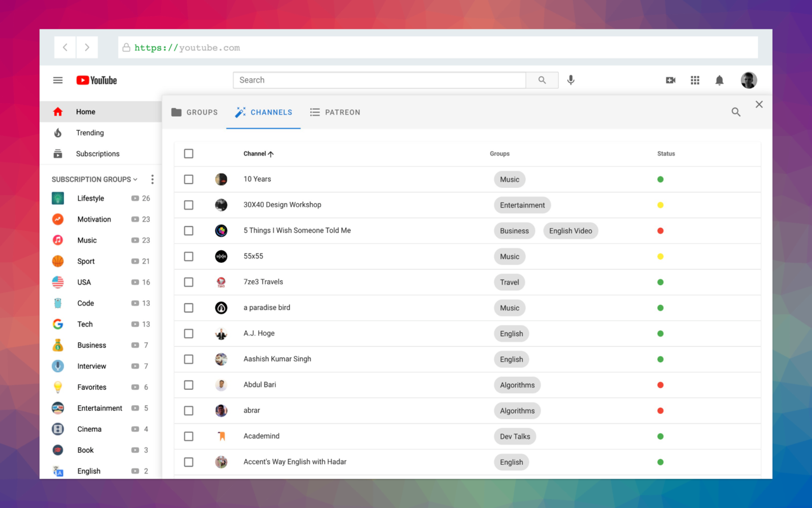Click the Motivation group icon
Viewport: 812px width, 508px height.
pos(58,219)
